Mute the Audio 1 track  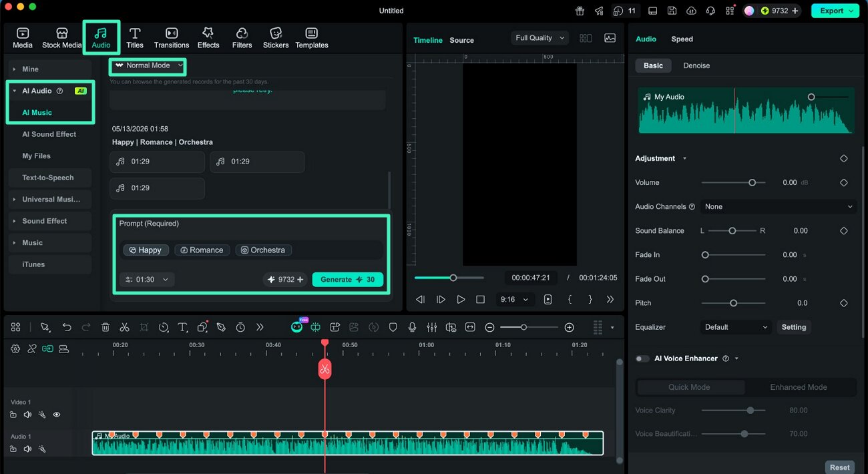click(x=27, y=449)
